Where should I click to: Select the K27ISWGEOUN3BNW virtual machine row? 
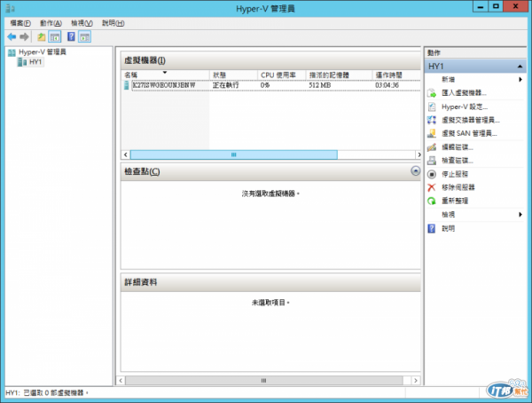pos(270,85)
